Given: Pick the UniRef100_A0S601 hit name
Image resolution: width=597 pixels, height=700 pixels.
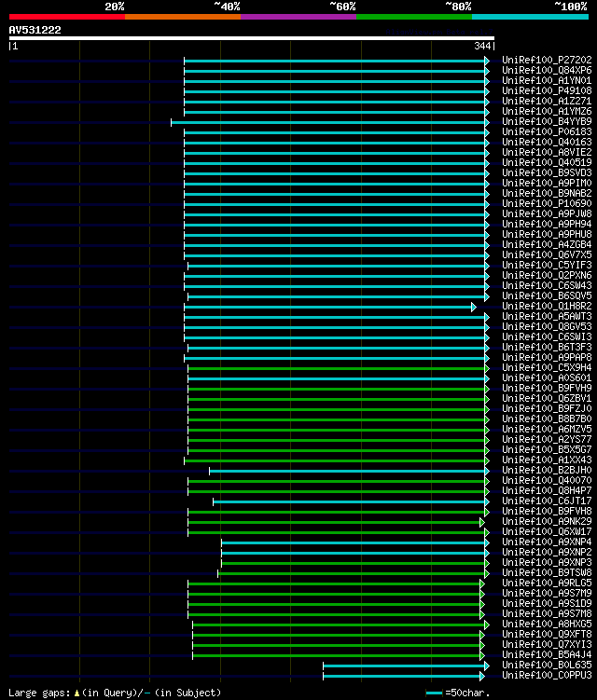Looking at the screenshot, I should coord(547,378).
